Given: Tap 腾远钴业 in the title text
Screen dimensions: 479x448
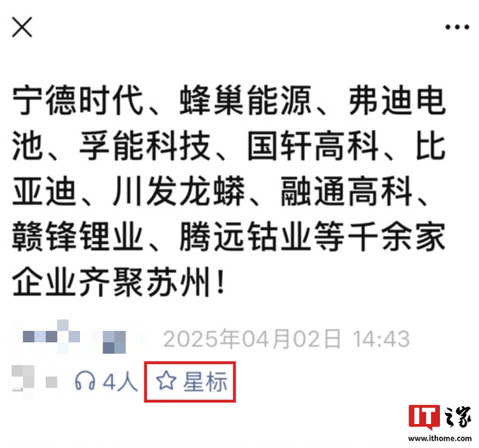Looking at the screenshot, I should [x=245, y=237].
